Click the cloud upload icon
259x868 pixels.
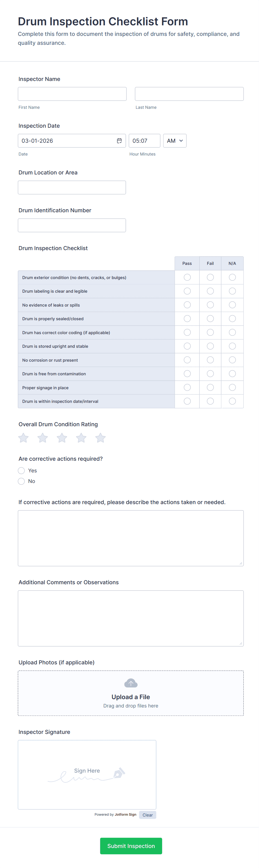coord(131,683)
